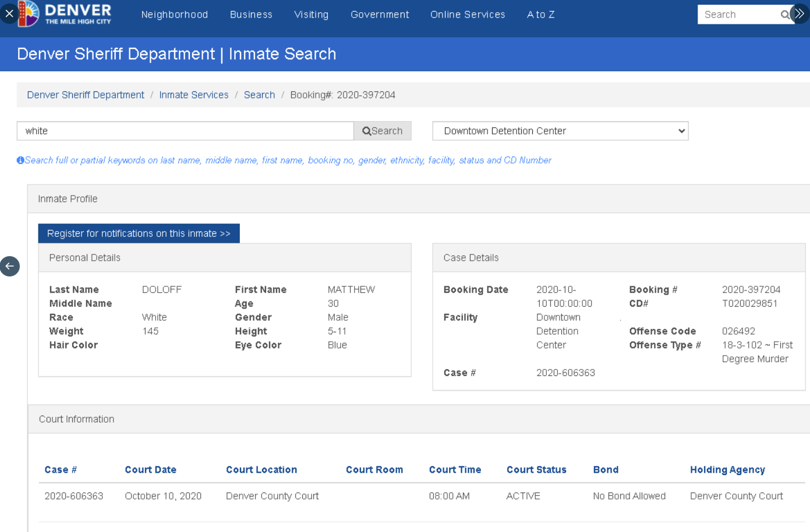Click the 'ACTIVE' court status cell
This screenshot has height=532, width=810.
pyautogui.click(x=524, y=496)
